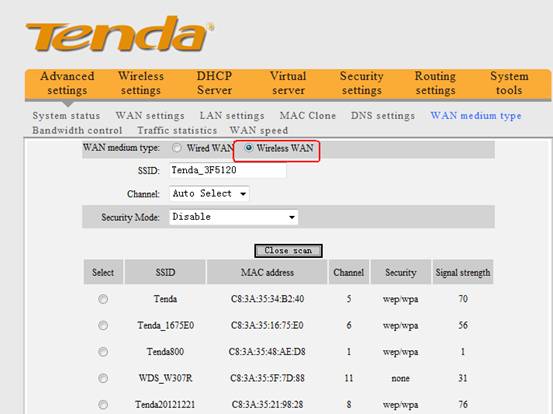
Task: Go to the Security settings tab
Action: (361, 83)
